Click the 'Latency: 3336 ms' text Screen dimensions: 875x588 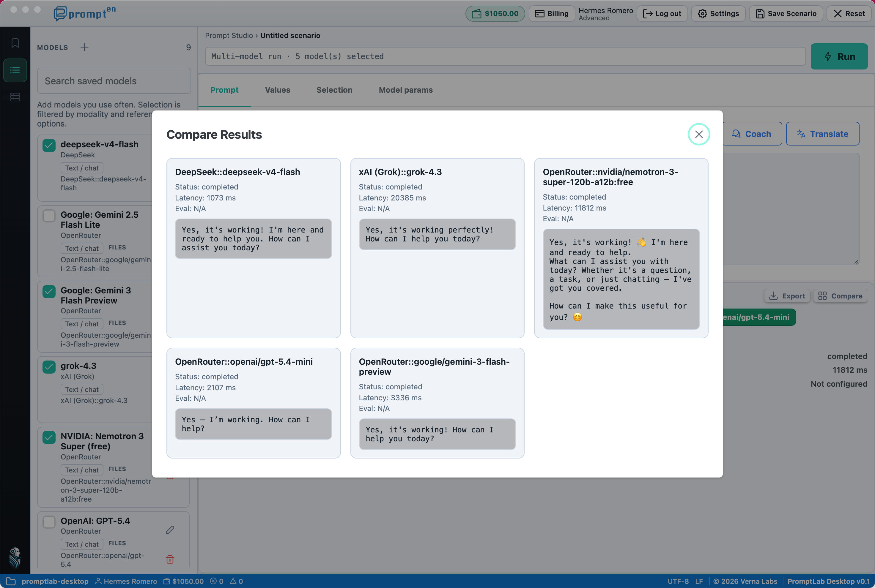tap(390, 398)
